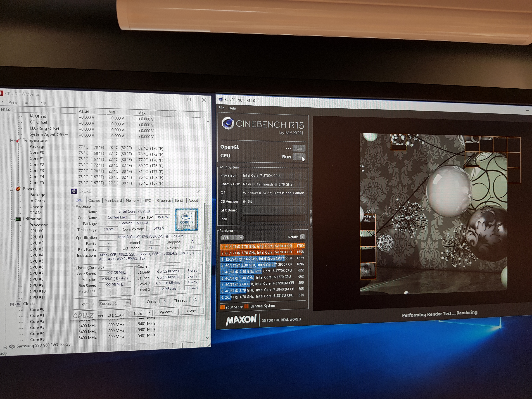Select the i7-3930K ranking row
Image resolution: width=532 pixels, height=399 pixels.
pos(262,265)
